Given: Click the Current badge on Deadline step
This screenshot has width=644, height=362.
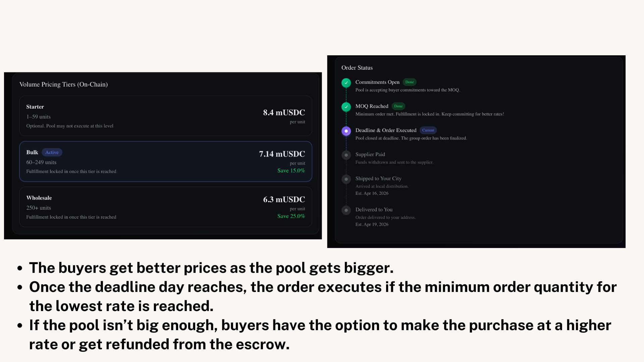Looking at the screenshot, I should coord(428,130).
